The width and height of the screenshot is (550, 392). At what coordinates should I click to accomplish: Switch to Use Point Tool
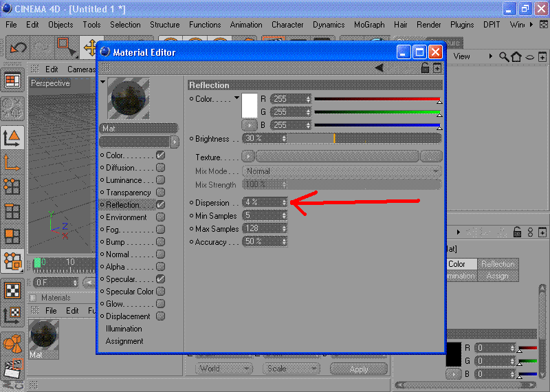point(12,186)
